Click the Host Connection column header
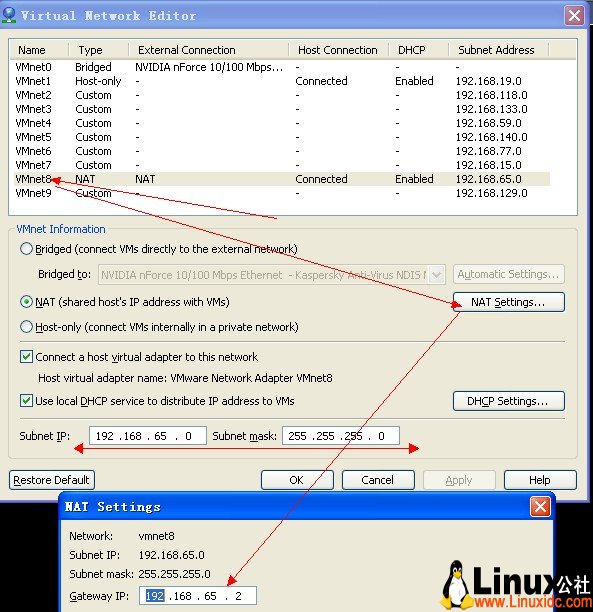The image size is (593, 612). point(338,50)
